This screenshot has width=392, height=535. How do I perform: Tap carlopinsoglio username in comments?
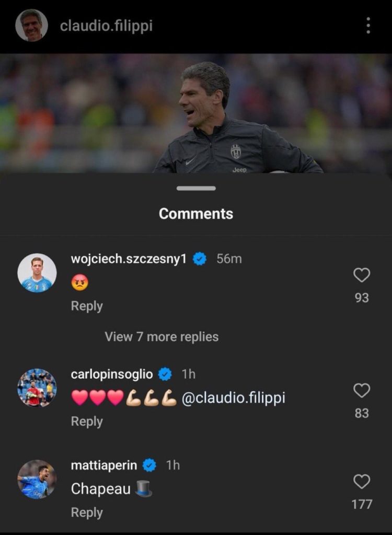112,374
